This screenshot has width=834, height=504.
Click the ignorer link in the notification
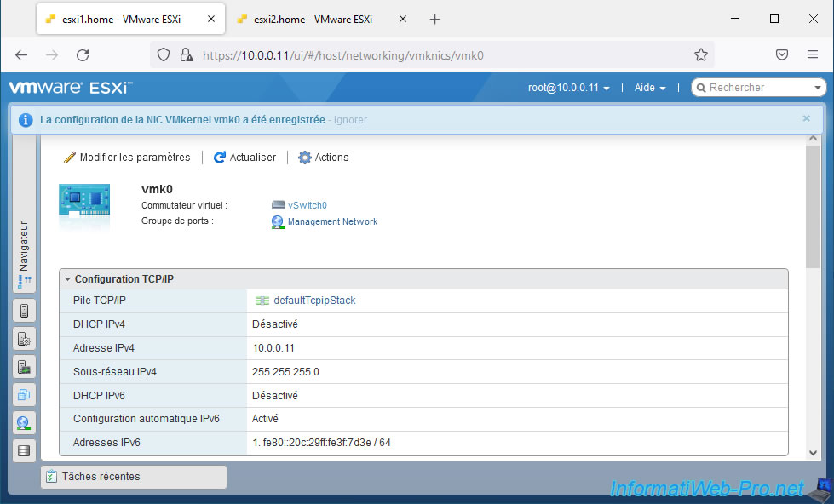(x=350, y=120)
